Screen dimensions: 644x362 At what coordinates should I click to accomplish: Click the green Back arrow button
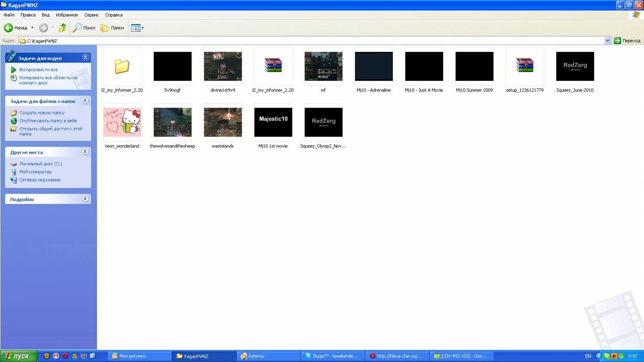coord(9,28)
